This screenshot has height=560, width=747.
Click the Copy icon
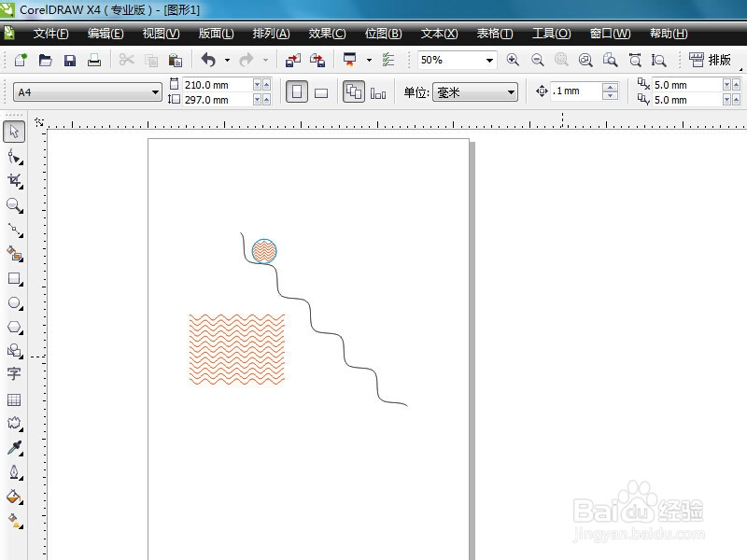pyautogui.click(x=151, y=60)
